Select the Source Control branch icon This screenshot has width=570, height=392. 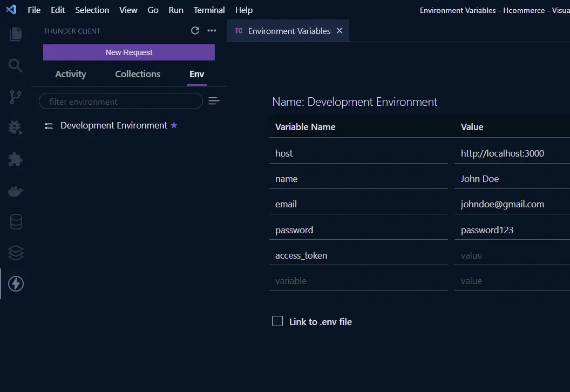tap(16, 97)
